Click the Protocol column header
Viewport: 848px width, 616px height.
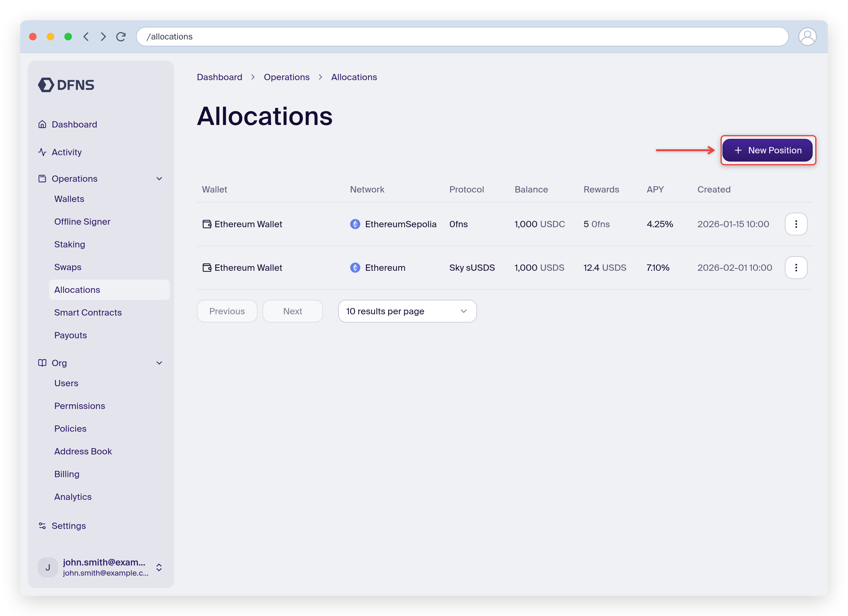point(467,189)
